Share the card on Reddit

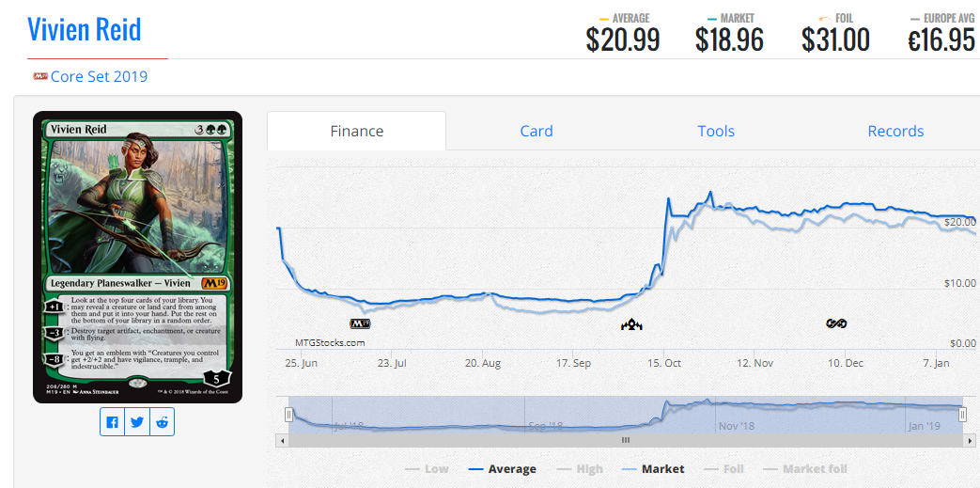tap(163, 422)
